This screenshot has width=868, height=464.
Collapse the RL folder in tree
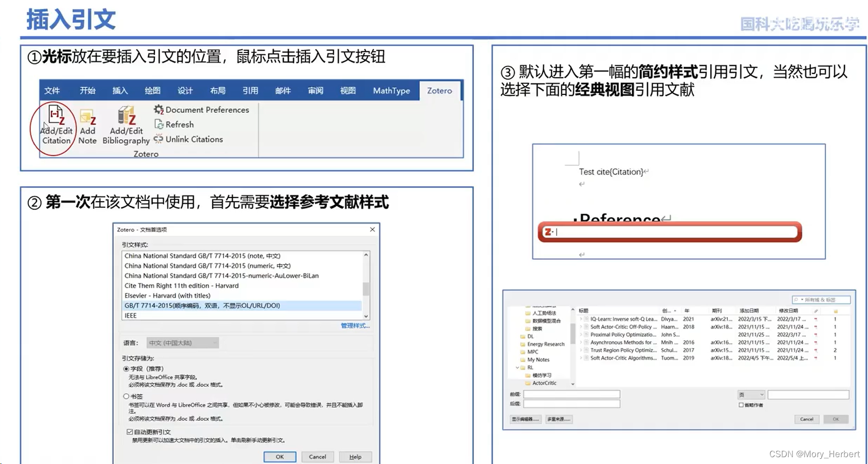click(517, 368)
